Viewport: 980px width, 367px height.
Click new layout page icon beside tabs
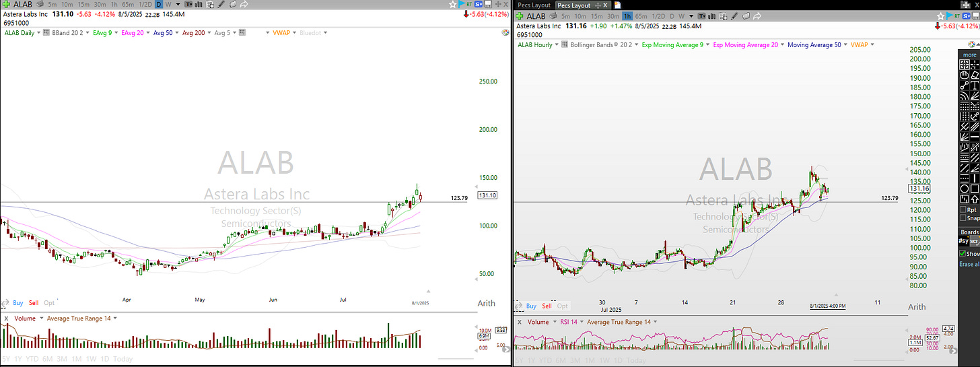618,5
